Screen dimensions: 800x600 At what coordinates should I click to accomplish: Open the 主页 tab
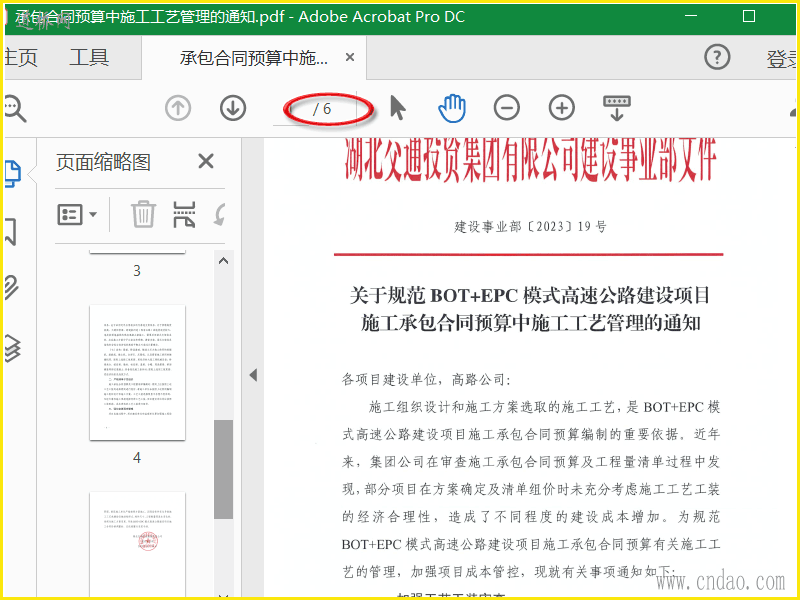tap(20, 57)
